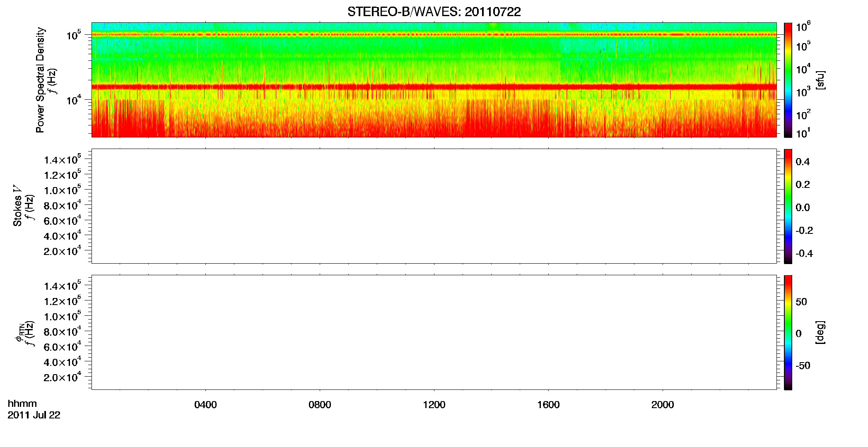Click the red 16 kHz band in spectrogram
This screenshot has width=868, height=447.
(434, 87)
